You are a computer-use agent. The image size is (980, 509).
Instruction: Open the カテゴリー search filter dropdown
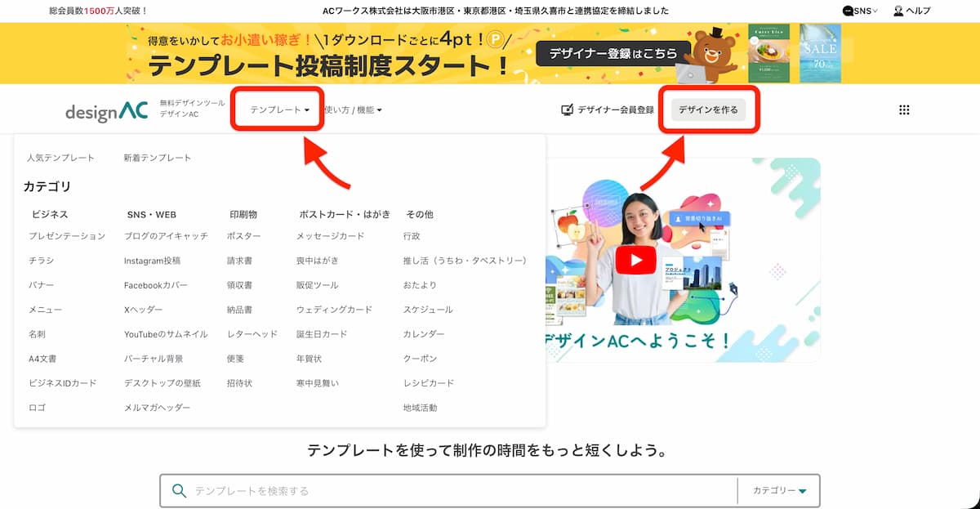point(779,491)
